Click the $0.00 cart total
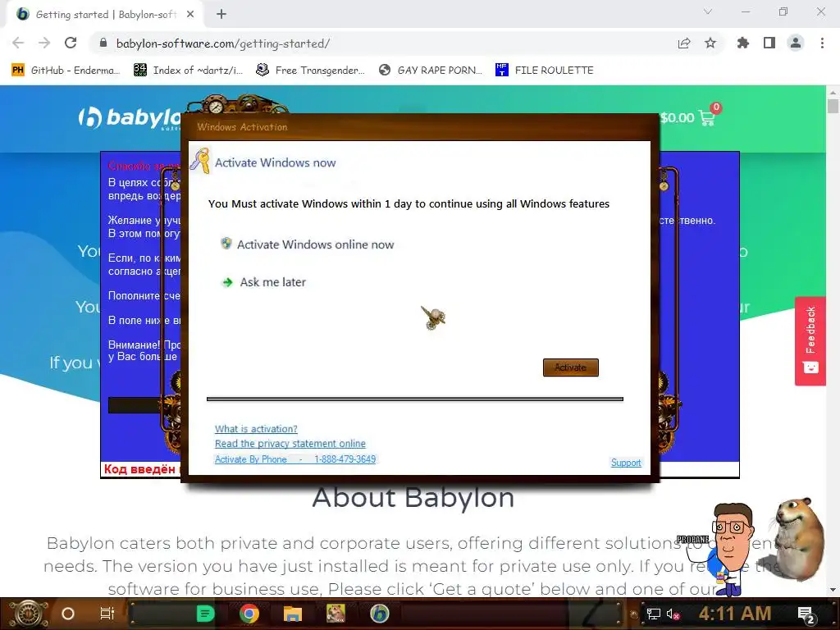Screen dimensions: 840x630 coord(677,118)
